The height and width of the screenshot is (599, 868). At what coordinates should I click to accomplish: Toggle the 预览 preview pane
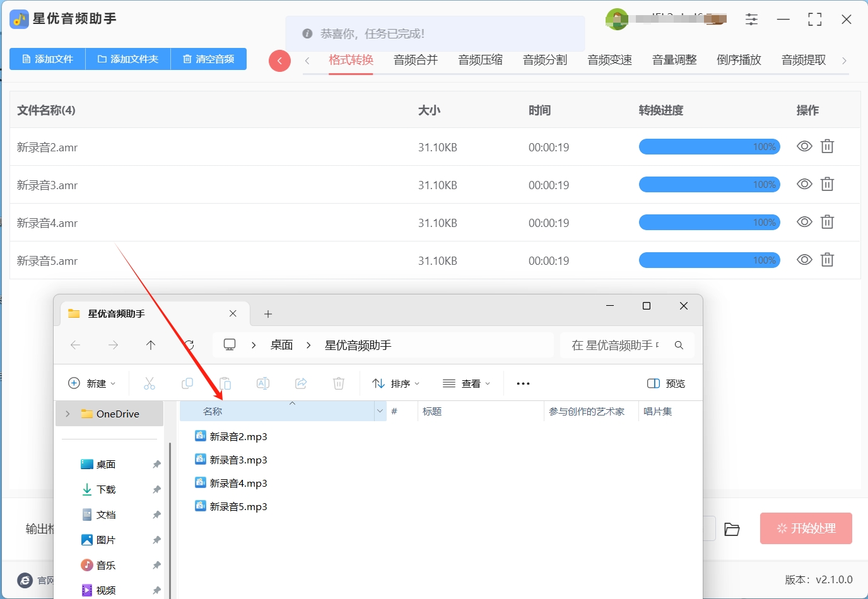tap(666, 383)
